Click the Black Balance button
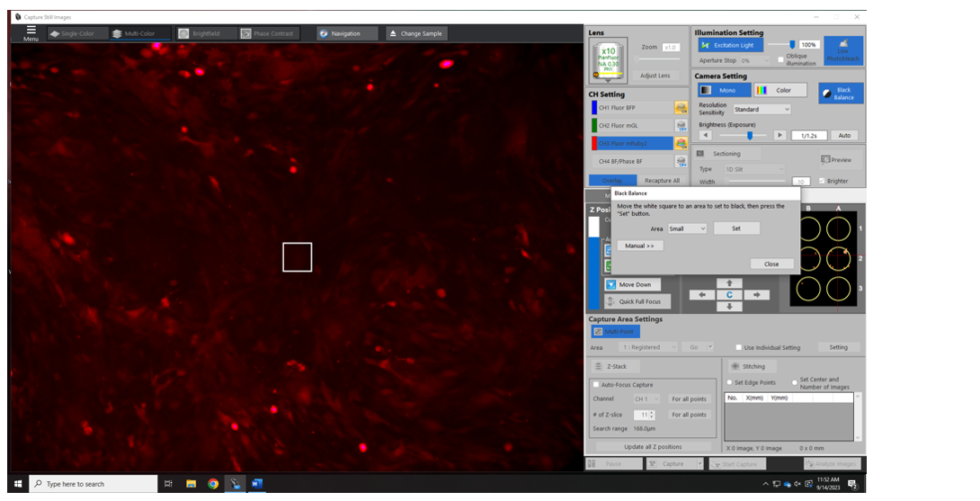The width and height of the screenshot is (980, 501). click(841, 94)
